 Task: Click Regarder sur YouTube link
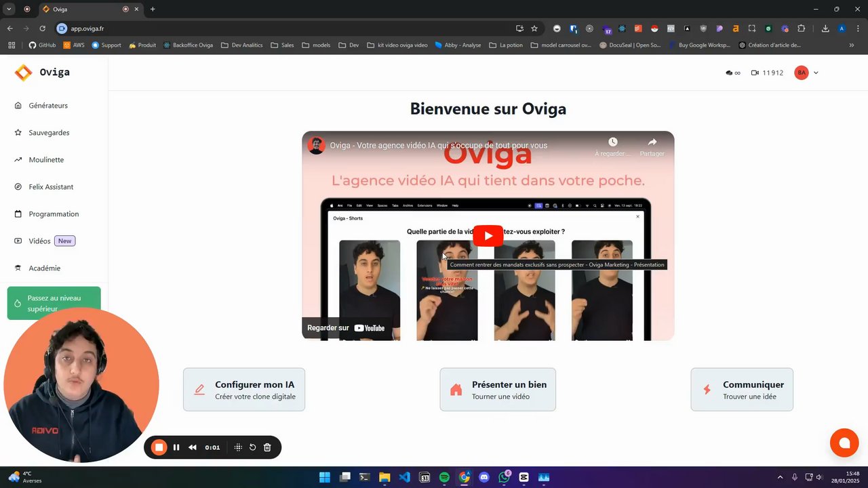346,328
